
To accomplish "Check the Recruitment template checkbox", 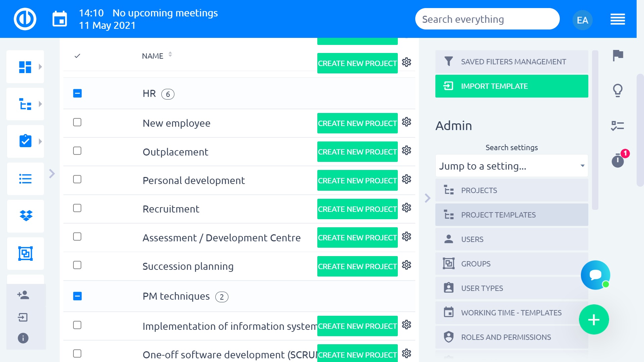I will tap(77, 208).
